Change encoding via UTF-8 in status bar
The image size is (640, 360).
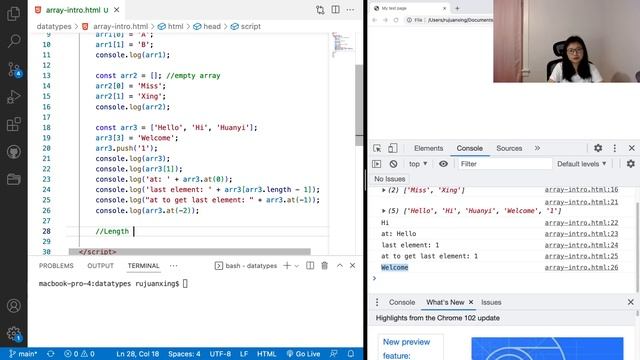[x=220, y=354]
